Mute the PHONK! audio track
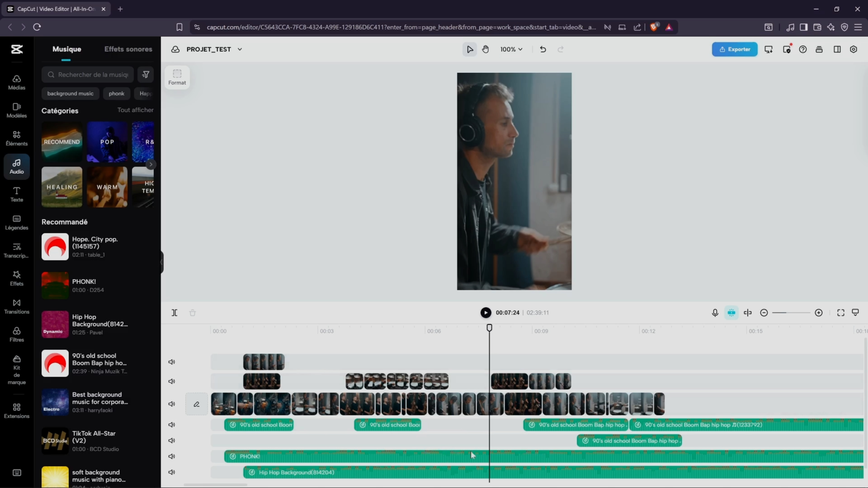 172,456
